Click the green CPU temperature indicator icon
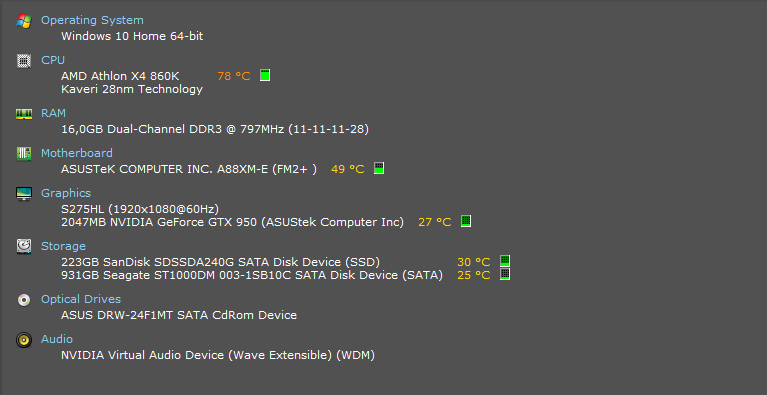Screen dimensions: 767x395 [265, 75]
